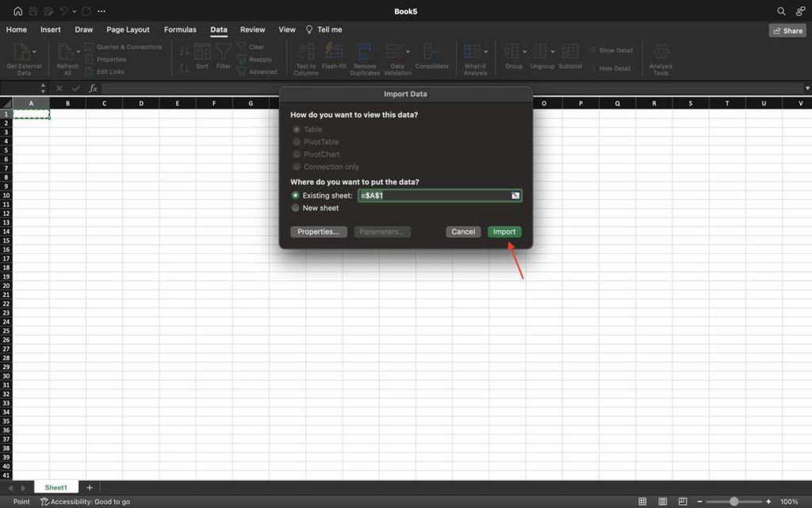Select the PivotTable radio option
812x508 pixels.
(x=297, y=141)
